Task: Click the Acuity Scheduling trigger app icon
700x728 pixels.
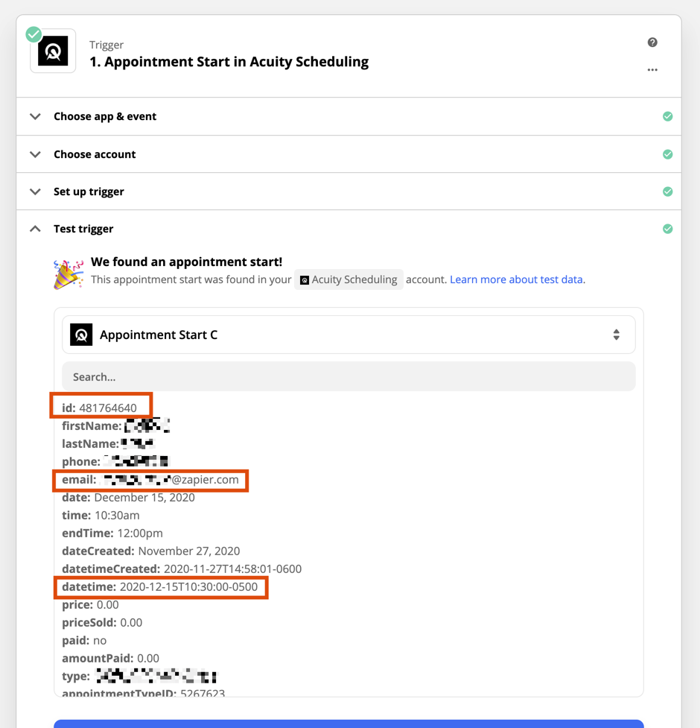Action: click(x=53, y=51)
